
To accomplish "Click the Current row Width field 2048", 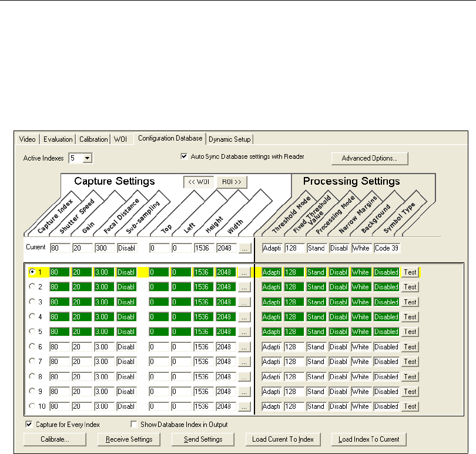I will tap(226, 248).
